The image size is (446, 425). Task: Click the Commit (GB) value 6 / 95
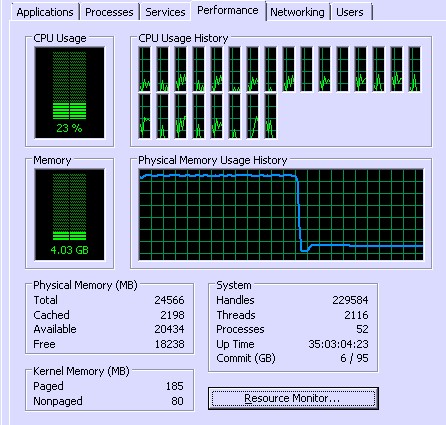(x=354, y=358)
